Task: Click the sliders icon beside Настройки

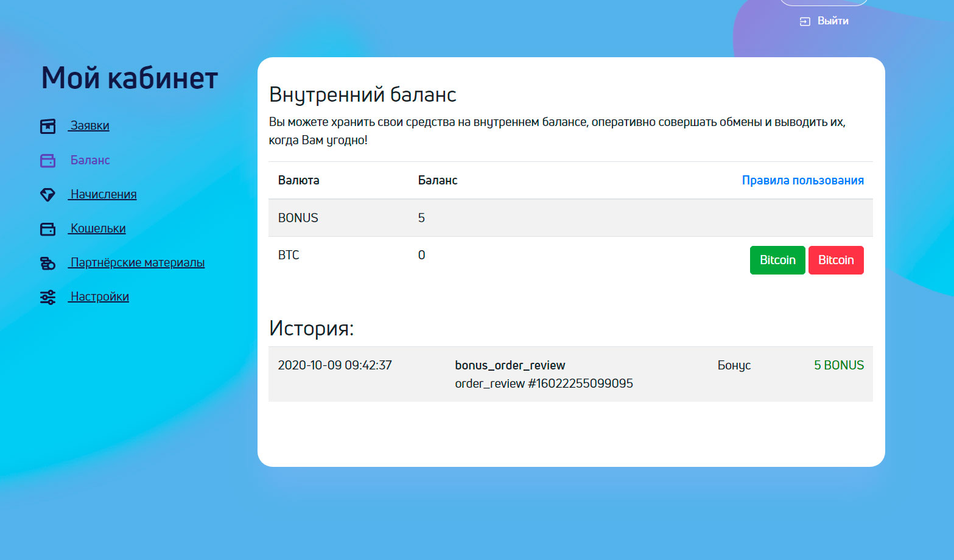Action: tap(47, 297)
